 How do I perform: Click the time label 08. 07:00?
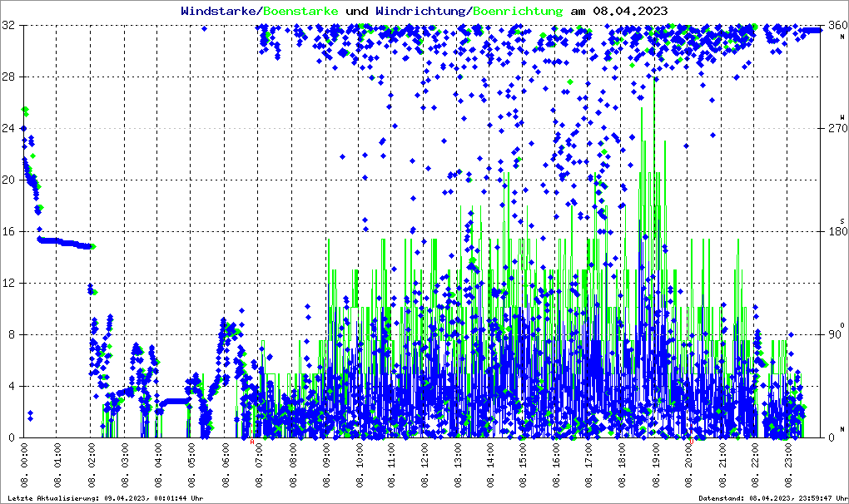[259, 466]
